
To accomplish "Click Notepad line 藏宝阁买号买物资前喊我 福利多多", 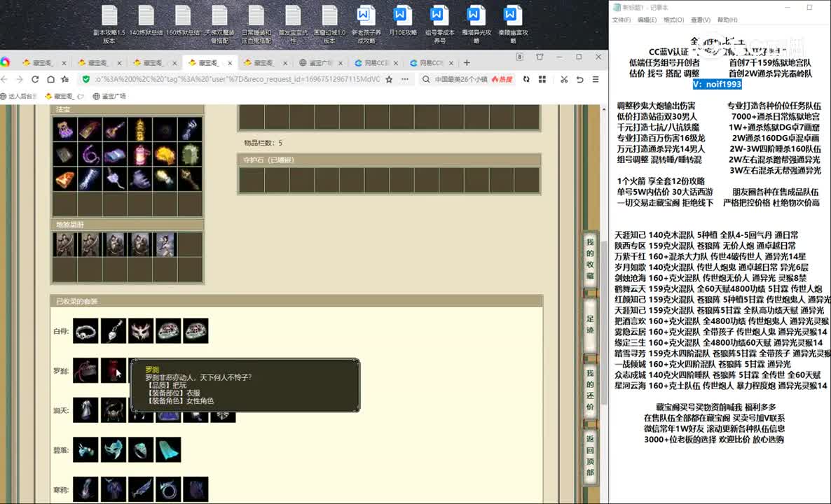I will point(715,407).
